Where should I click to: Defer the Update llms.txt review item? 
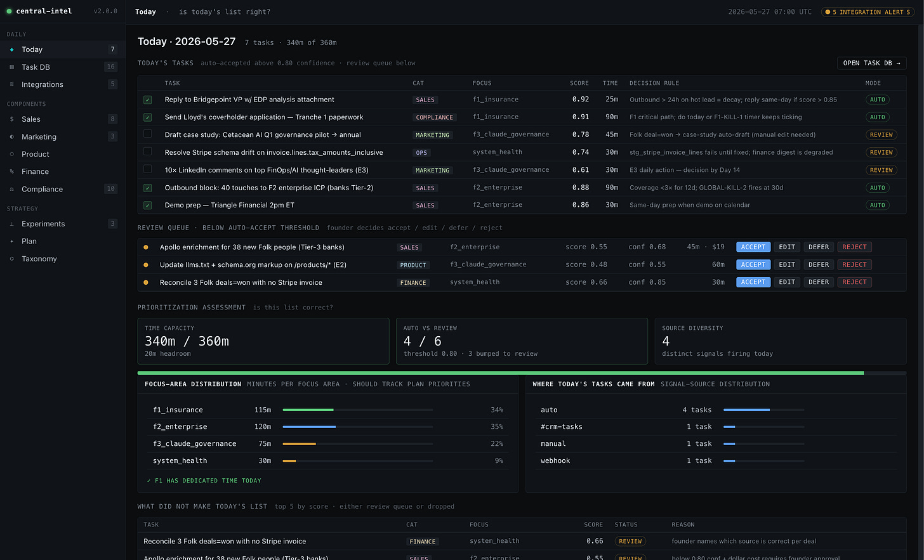pyautogui.click(x=819, y=264)
